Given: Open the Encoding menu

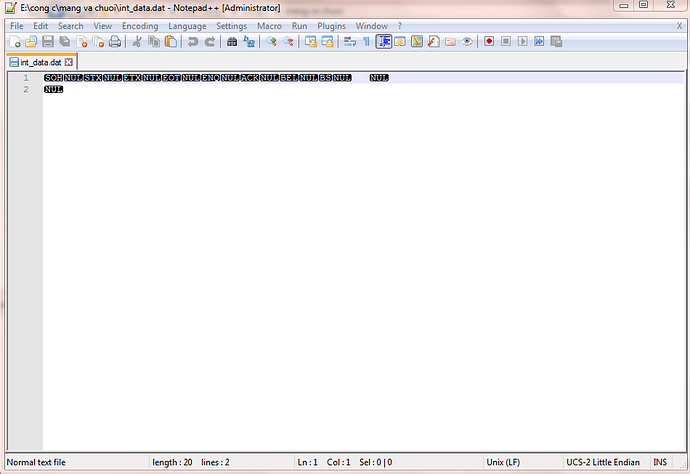Looking at the screenshot, I should pyautogui.click(x=140, y=25).
